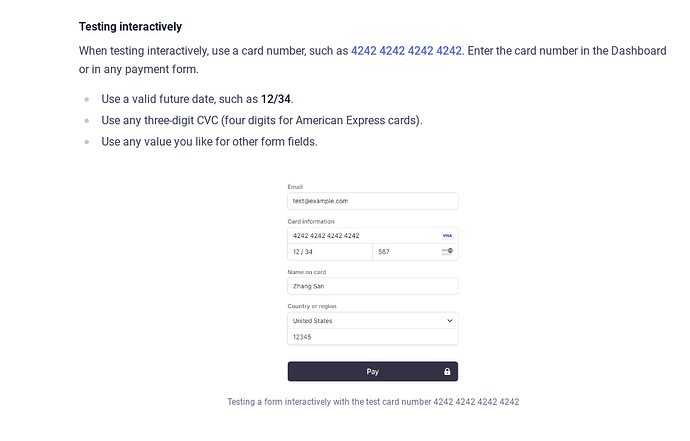Follow the 4242 4242 4242 4242 link
690x441 pixels.
(406, 50)
